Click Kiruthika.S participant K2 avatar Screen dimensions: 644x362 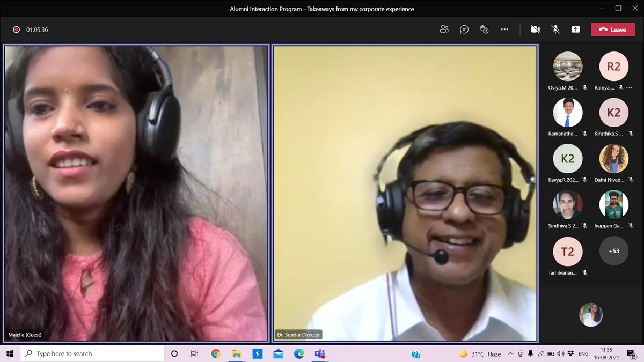click(x=613, y=112)
